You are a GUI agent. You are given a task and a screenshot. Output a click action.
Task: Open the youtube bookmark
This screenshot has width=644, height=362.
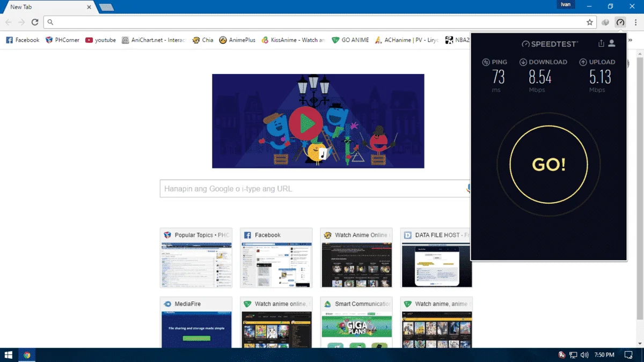[x=100, y=40]
